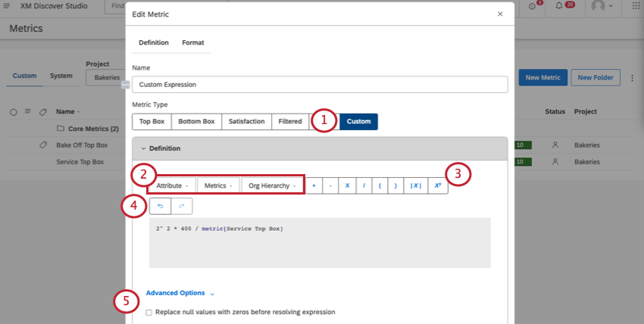
Task: Switch to the System metrics tab
Action: pos(61,76)
